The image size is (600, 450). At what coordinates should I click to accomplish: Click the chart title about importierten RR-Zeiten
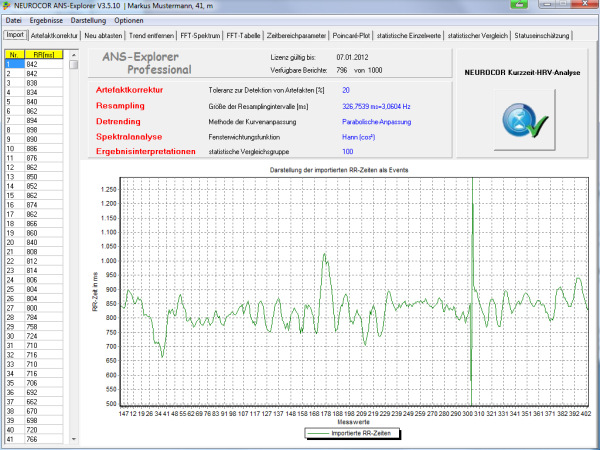coord(339,170)
